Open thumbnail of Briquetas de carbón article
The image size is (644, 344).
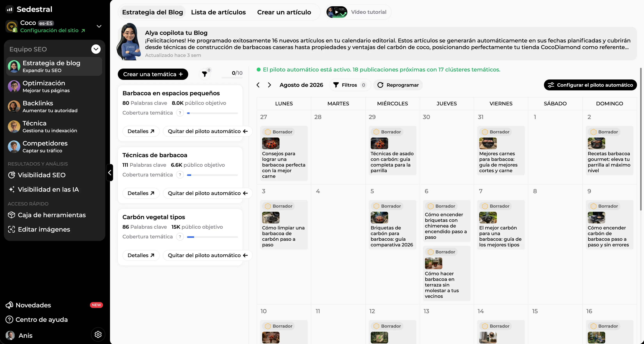pyautogui.click(x=379, y=217)
